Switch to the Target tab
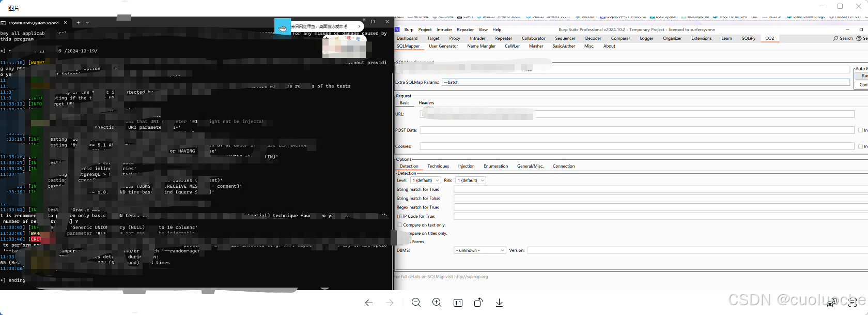 click(433, 38)
